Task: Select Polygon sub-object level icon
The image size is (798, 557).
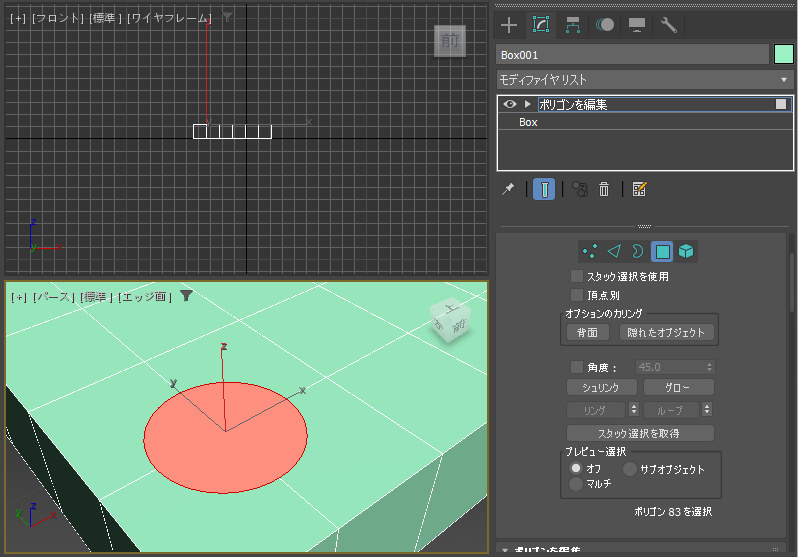Action: pyautogui.click(x=662, y=252)
